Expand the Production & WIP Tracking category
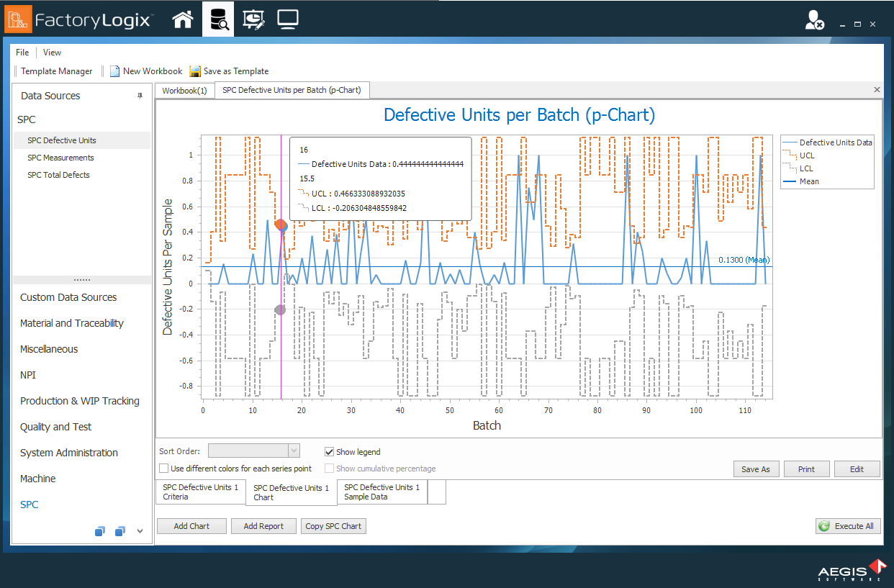The height and width of the screenshot is (588, 894). pyautogui.click(x=80, y=401)
